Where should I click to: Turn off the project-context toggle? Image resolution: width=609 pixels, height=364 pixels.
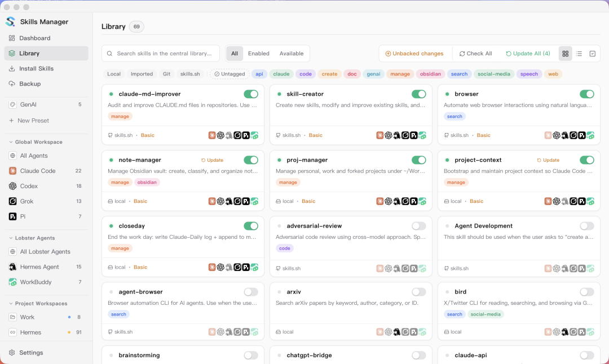pyautogui.click(x=587, y=160)
